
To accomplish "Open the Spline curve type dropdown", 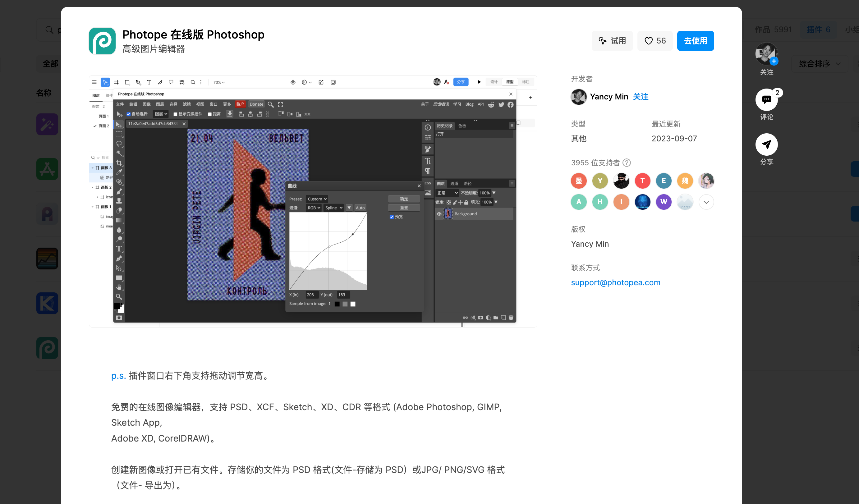I will point(333,208).
